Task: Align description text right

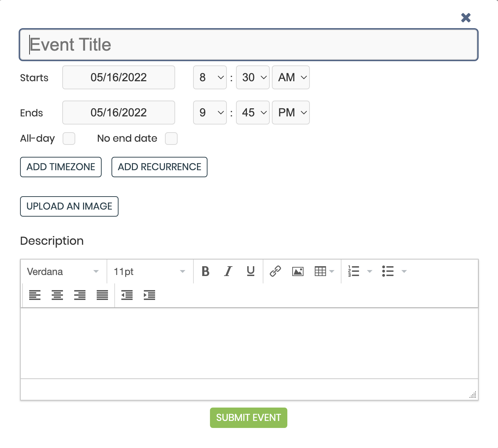Action: (x=80, y=295)
